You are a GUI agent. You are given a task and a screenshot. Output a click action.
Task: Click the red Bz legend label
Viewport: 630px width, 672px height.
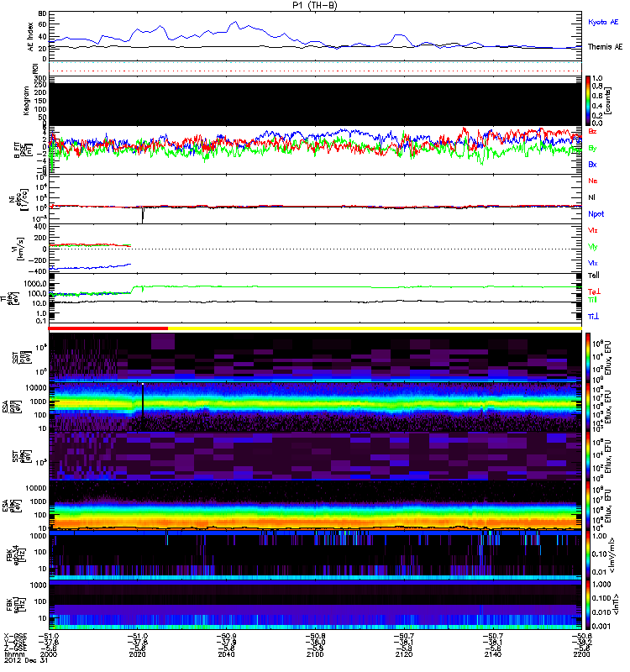(x=592, y=131)
